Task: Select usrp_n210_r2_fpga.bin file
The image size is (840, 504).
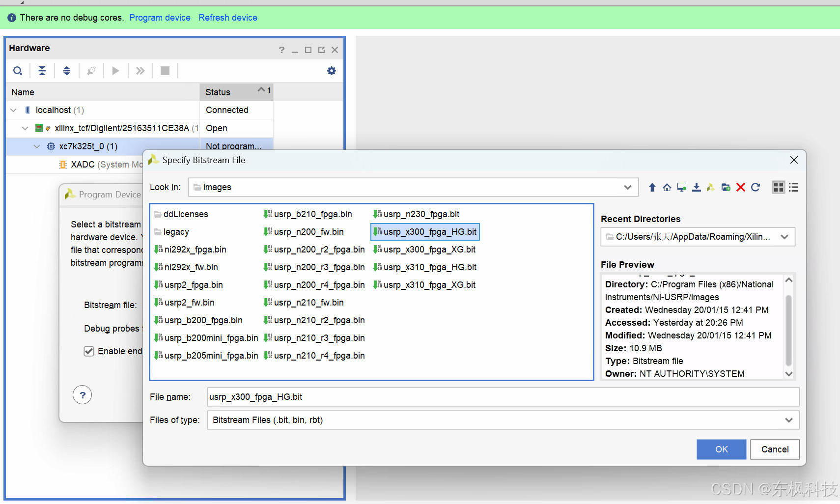Action: (314, 320)
